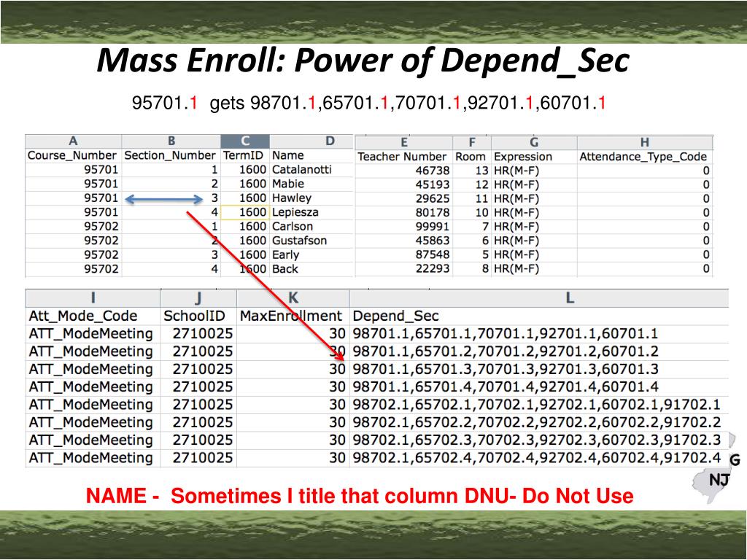Select the Lepiesza name cell
The width and height of the screenshot is (747, 560).
(311, 212)
